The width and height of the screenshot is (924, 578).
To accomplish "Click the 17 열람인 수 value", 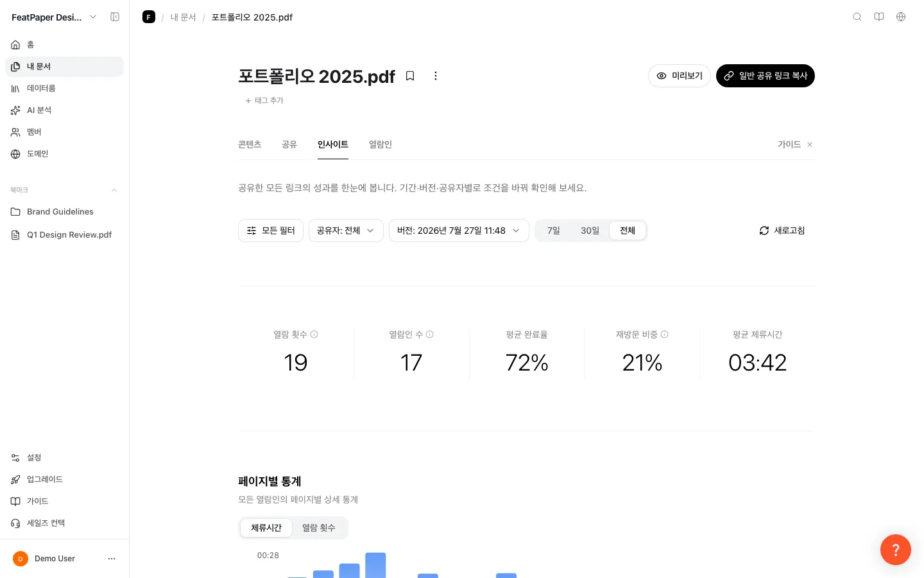I will [411, 363].
